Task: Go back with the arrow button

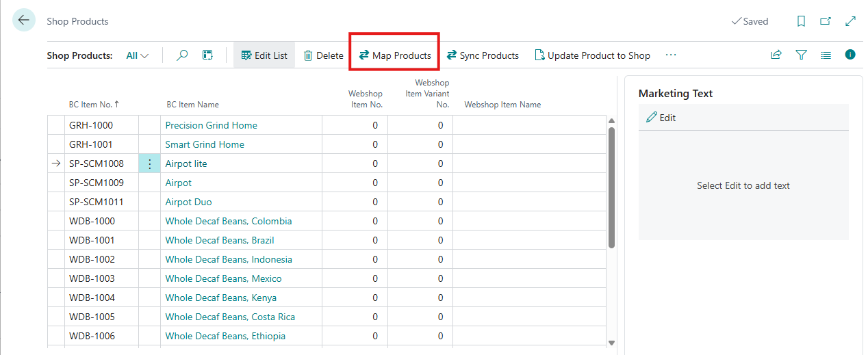Action: [x=24, y=21]
